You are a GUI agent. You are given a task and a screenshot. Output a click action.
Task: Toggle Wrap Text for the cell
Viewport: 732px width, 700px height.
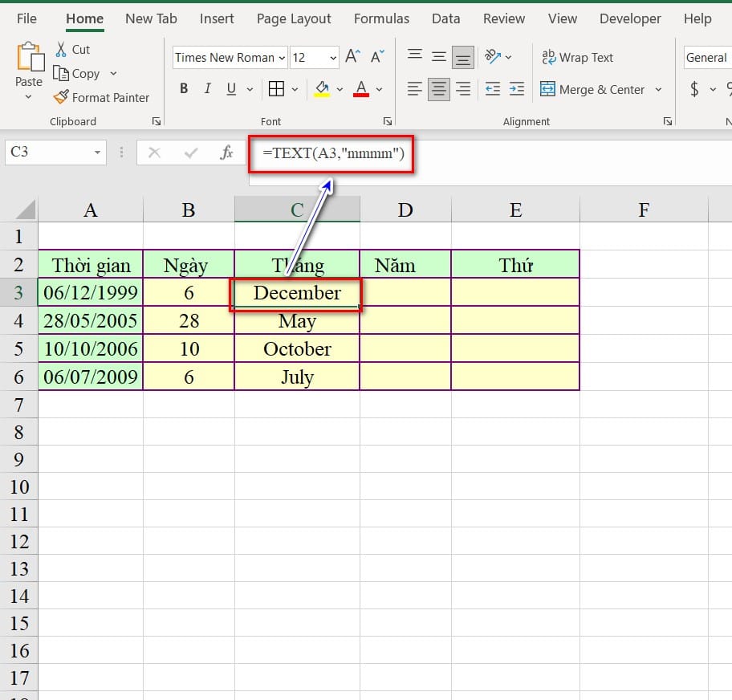click(577, 57)
